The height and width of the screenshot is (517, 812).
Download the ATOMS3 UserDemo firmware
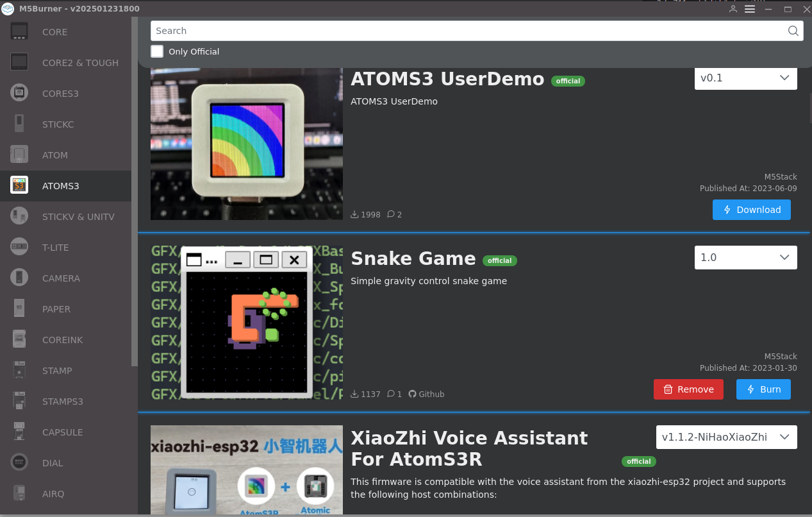click(752, 210)
